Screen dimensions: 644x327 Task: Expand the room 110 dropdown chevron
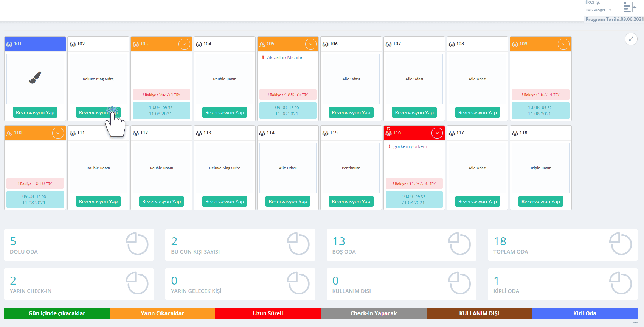tap(58, 133)
